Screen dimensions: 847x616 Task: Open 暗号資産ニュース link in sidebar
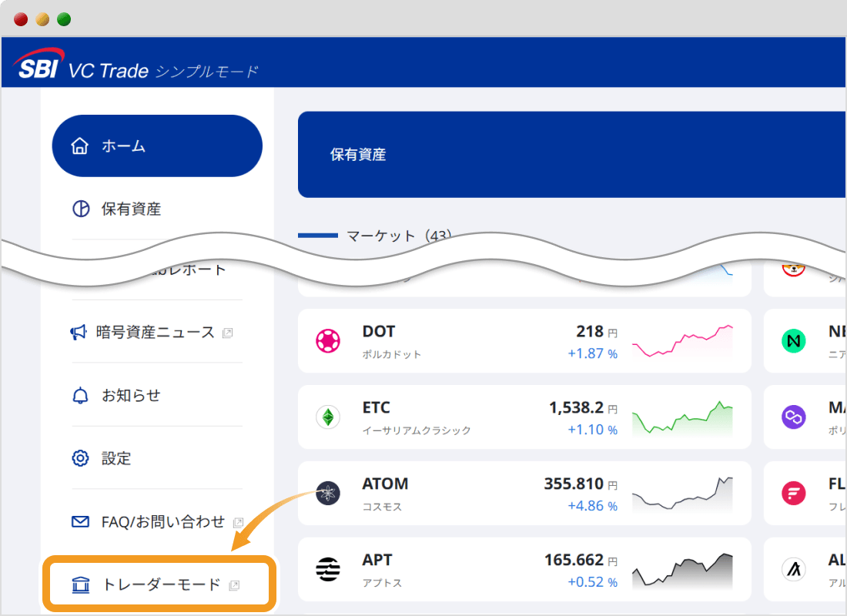pyautogui.click(x=157, y=332)
